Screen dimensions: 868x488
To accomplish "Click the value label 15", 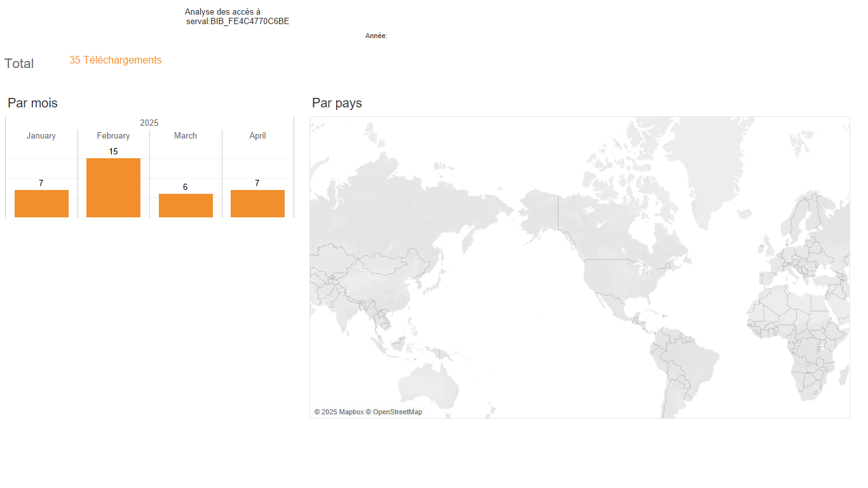I will pos(113,152).
